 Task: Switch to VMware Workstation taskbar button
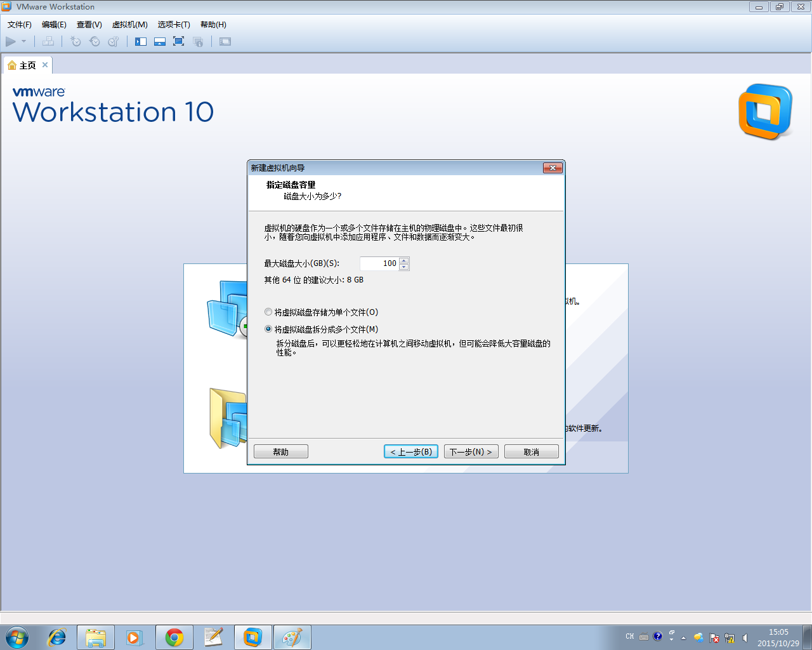(x=252, y=637)
